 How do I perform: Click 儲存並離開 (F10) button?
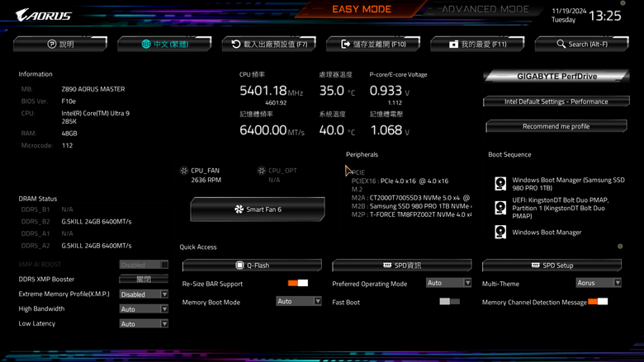point(373,44)
